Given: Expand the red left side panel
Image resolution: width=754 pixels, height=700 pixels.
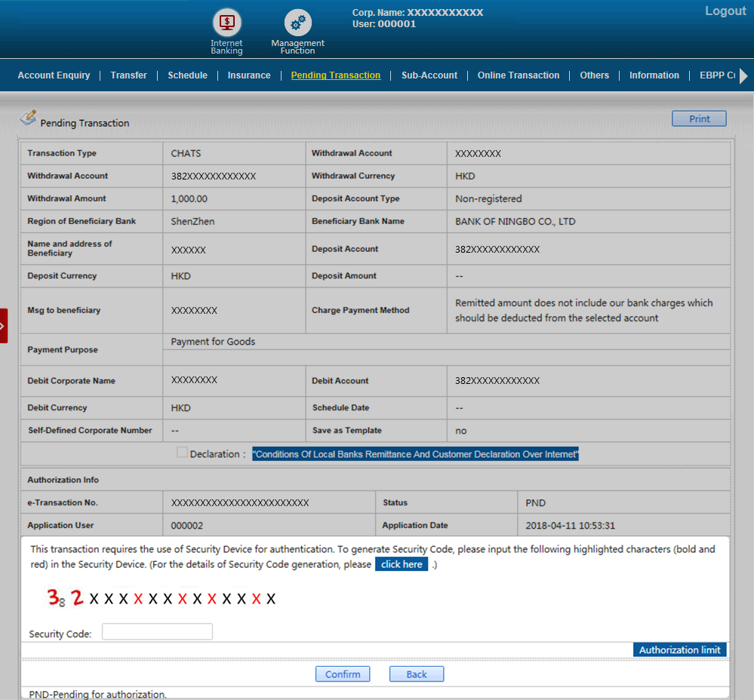Looking at the screenshot, I should [4, 326].
